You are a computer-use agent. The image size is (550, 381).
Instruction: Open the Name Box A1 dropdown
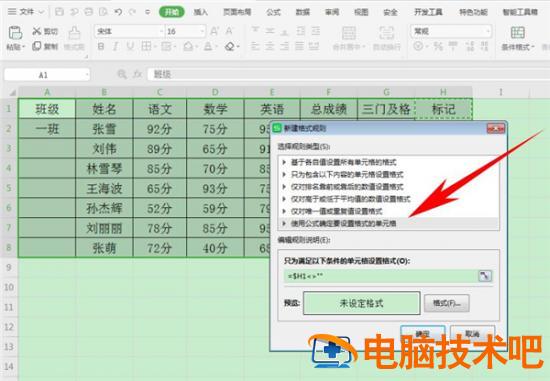[86, 75]
